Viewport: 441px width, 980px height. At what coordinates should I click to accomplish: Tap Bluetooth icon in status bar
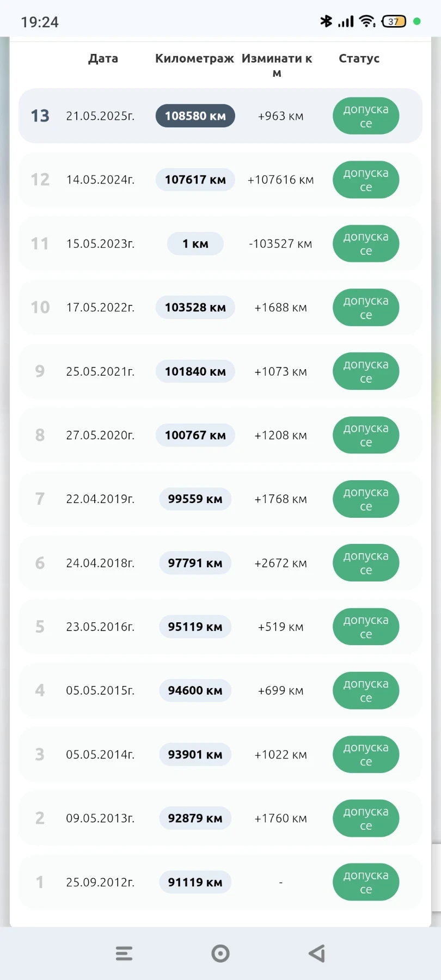[x=326, y=21]
